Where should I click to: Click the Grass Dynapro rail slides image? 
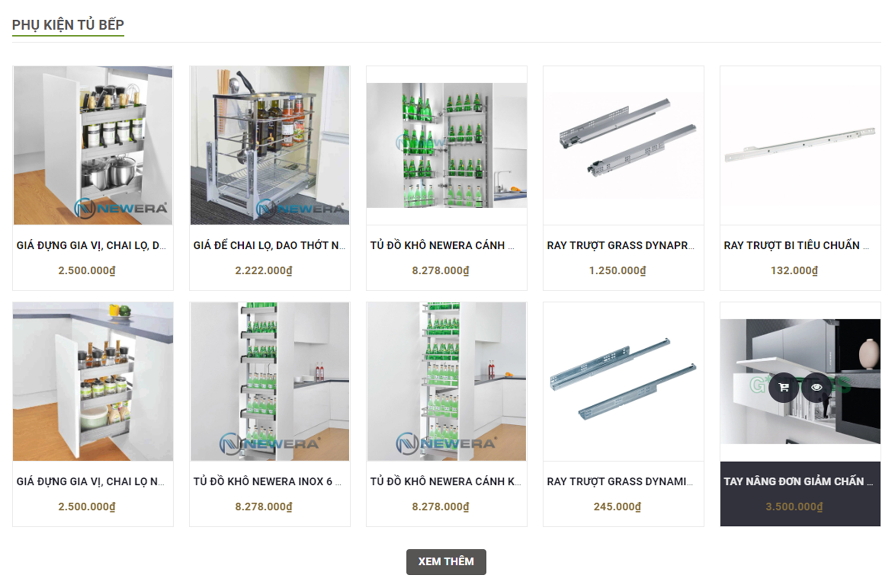pos(623,146)
